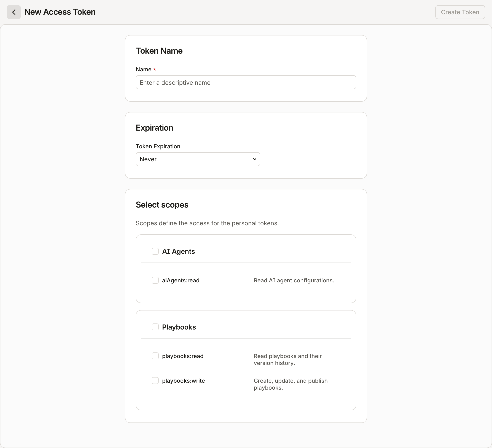
Task: Click the 'New Access Token' page title
Action: (x=60, y=12)
